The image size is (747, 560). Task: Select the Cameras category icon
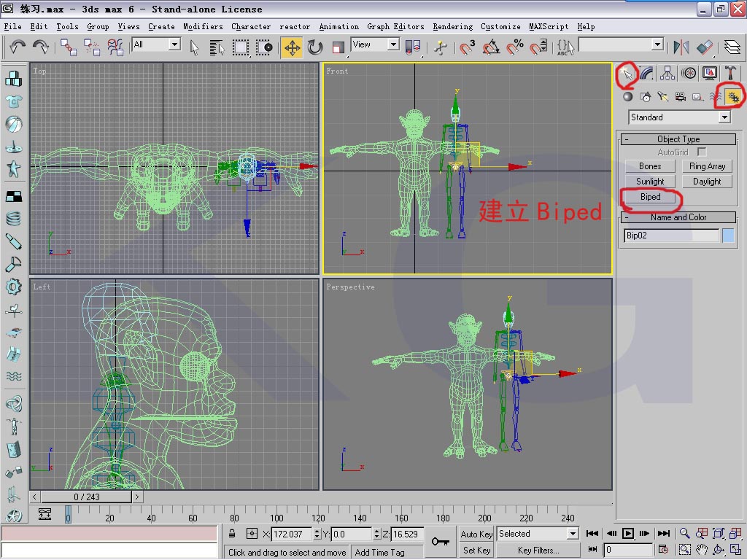point(681,97)
